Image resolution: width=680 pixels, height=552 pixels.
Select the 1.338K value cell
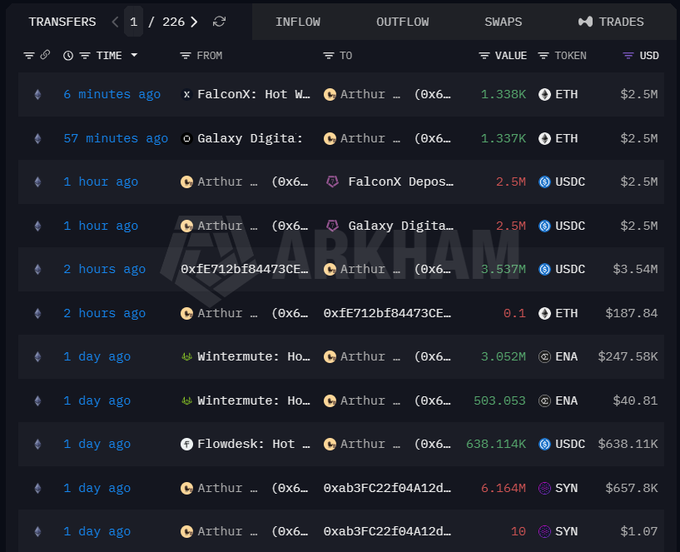click(x=503, y=95)
